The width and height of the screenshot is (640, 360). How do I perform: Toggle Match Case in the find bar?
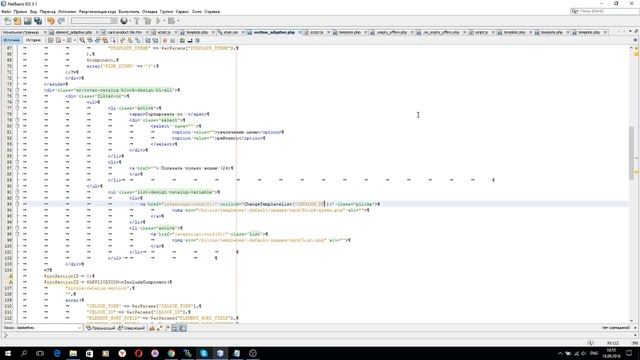click(x=152, y=328)
